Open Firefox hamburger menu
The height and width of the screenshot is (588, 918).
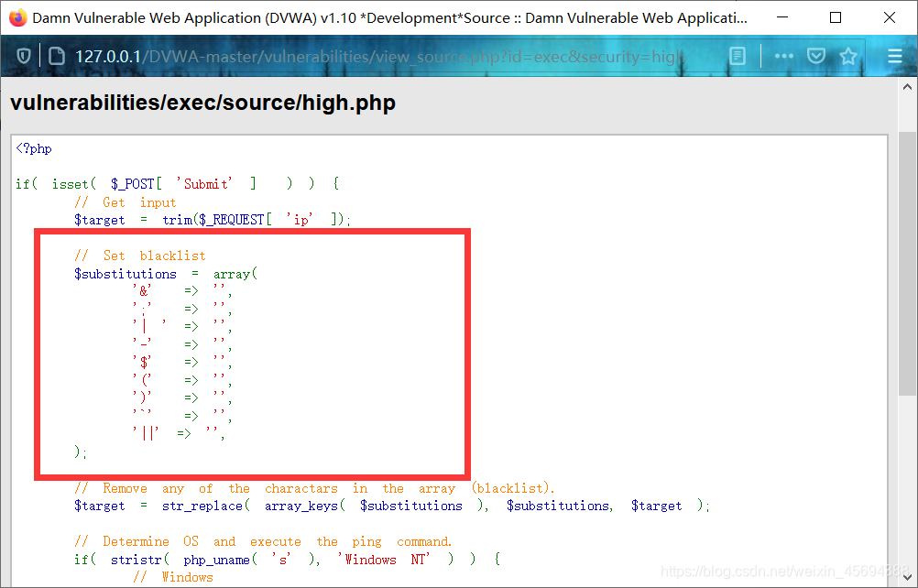[x=894, y=56]
